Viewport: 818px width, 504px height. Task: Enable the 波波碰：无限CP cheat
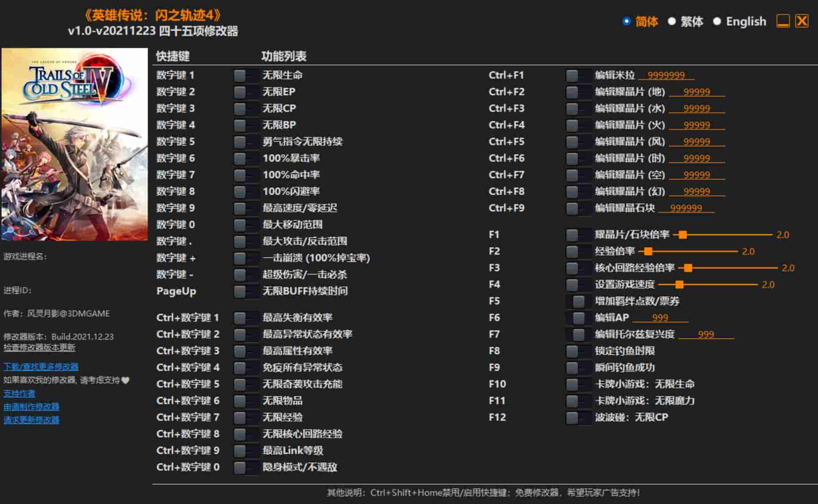pos(578,417)
